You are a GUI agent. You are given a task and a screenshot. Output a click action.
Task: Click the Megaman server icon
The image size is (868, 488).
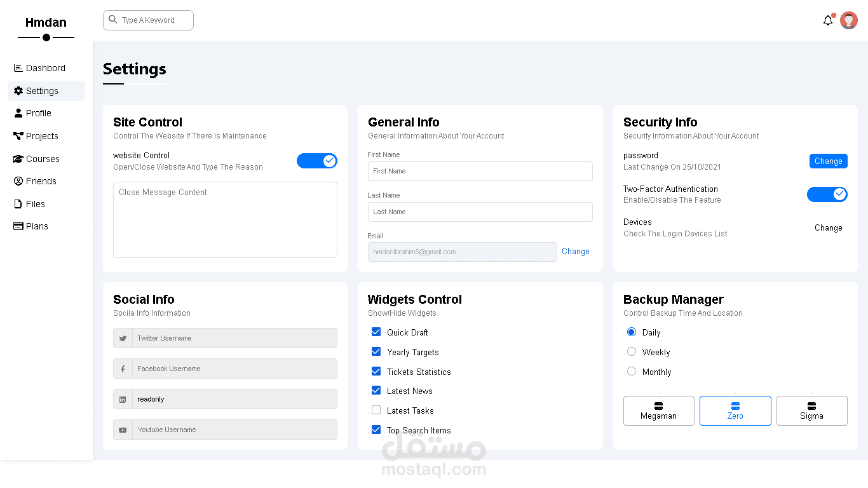tap(659, 405)
